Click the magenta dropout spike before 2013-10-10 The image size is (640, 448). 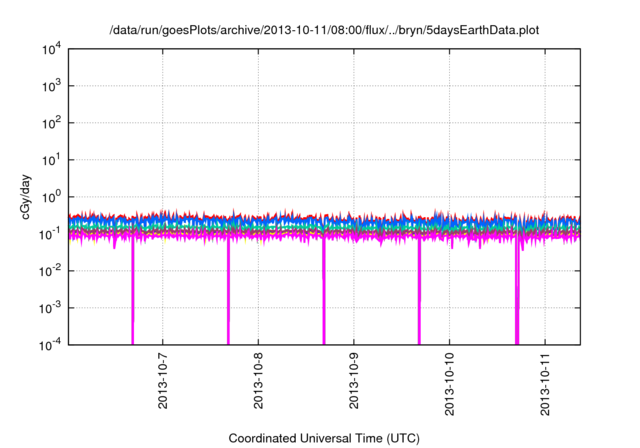tap(419, 292)
